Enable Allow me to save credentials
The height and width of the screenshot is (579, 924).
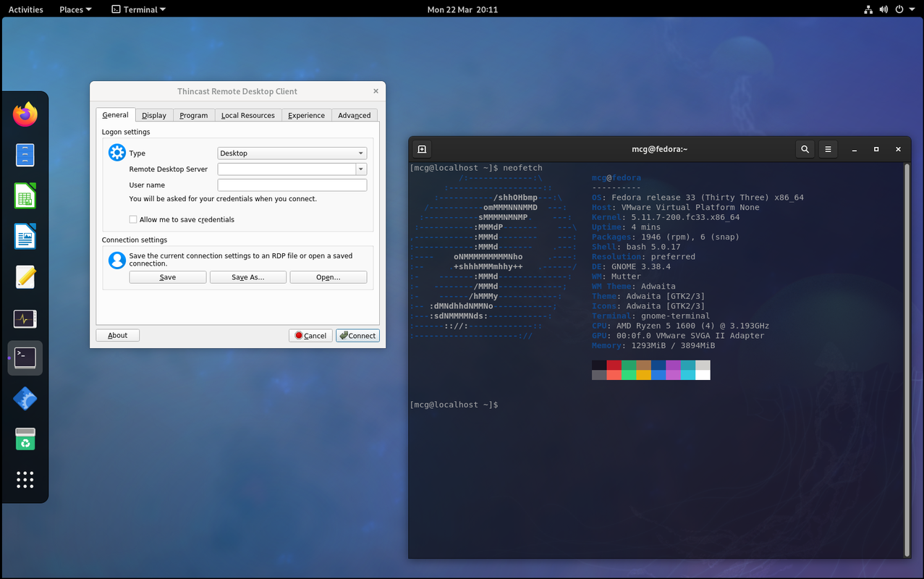(x=133, y=219)
